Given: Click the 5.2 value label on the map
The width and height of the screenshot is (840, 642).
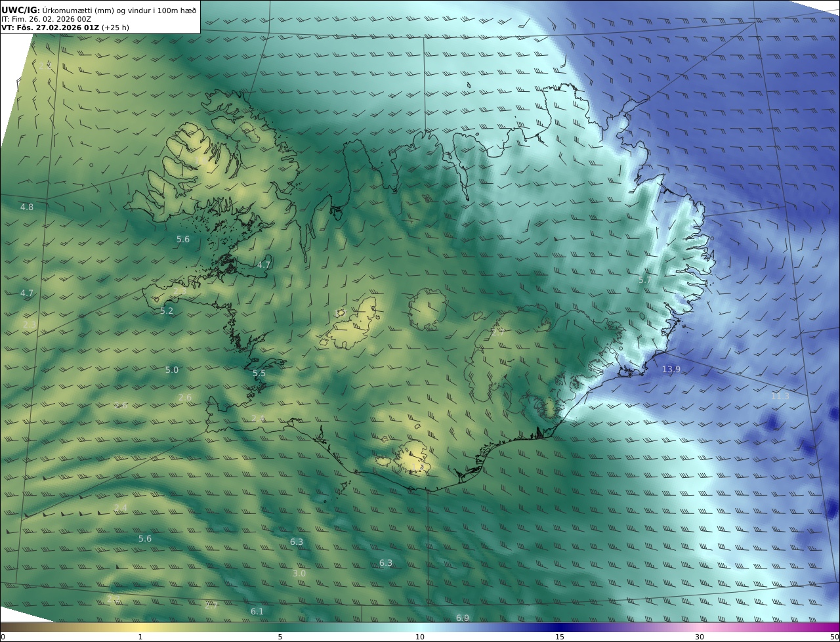Looking at the screenshot, I should click(167, 310).
